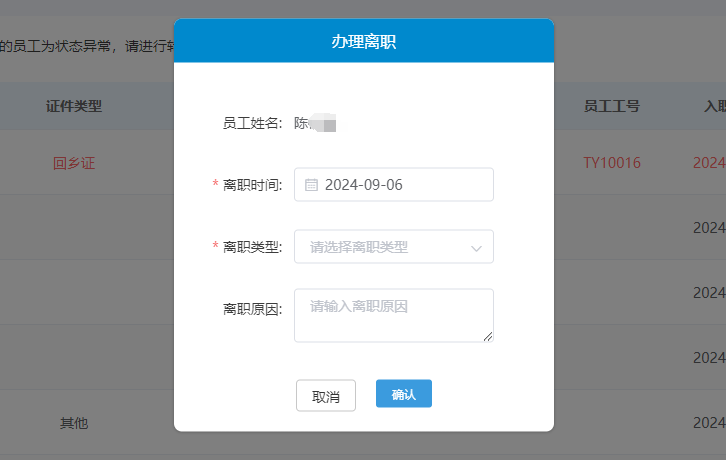Viewport: 726px width, 460px height.
Task: Click the 其他 cell in bottom row
Action: 74,423
